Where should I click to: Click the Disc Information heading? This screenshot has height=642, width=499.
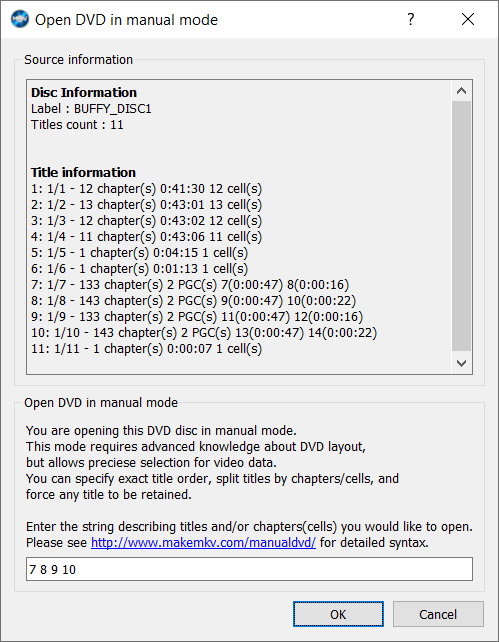84,93
